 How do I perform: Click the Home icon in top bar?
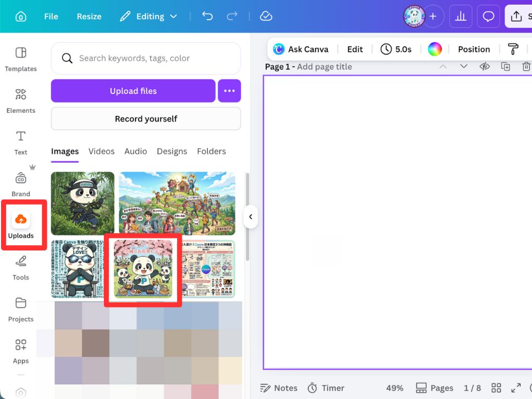click(21, 16)
